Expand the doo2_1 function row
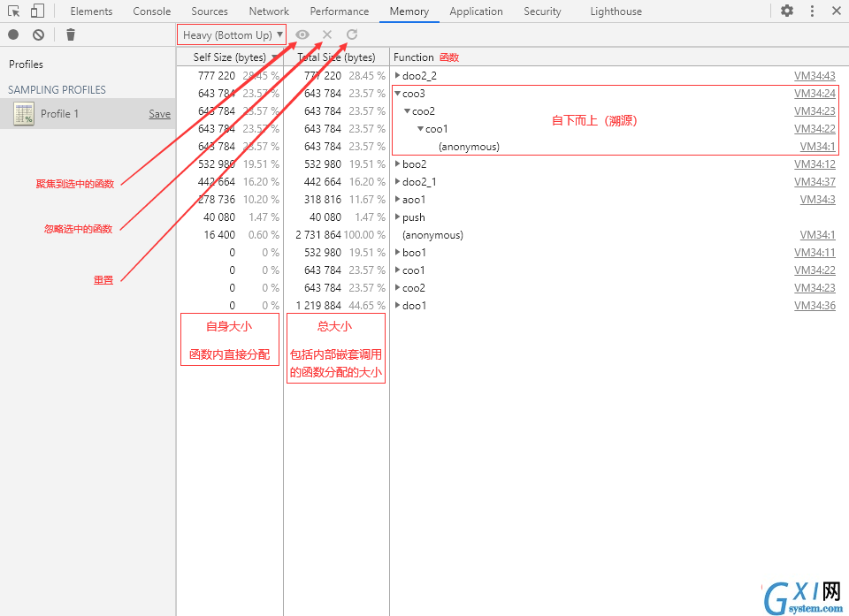Image resolution: width=849 pixels, height=616 pixels. [397, 181]
